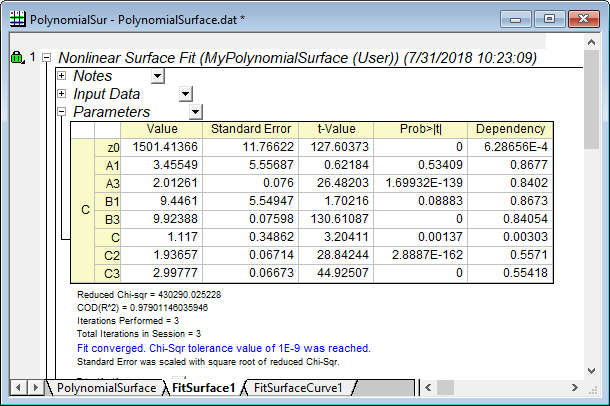Open the Parameters dropdown arrow

(196, 112)
